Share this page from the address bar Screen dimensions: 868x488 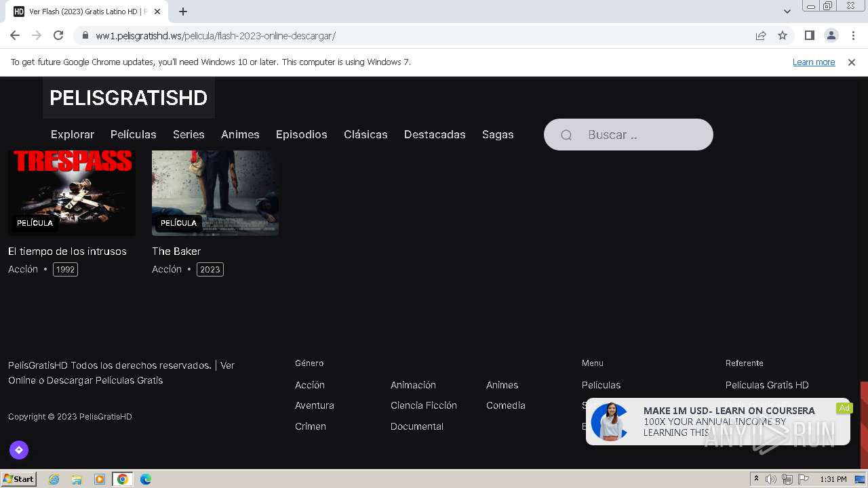point(761,35)
